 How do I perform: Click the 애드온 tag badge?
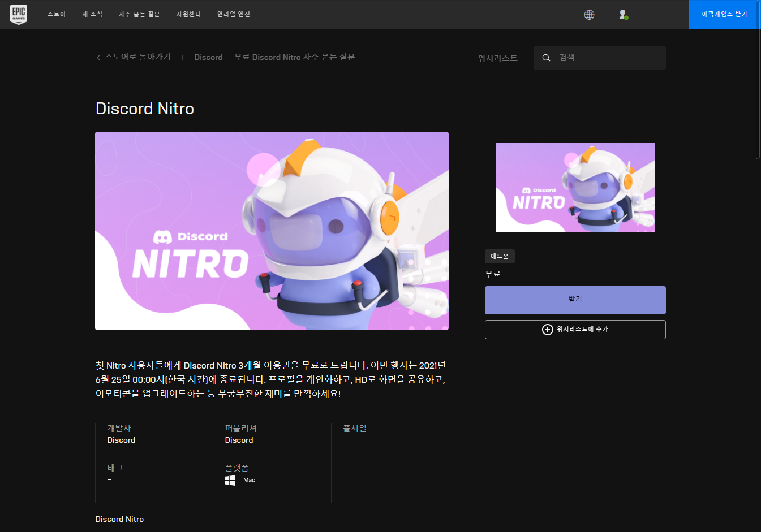[500, 256]
